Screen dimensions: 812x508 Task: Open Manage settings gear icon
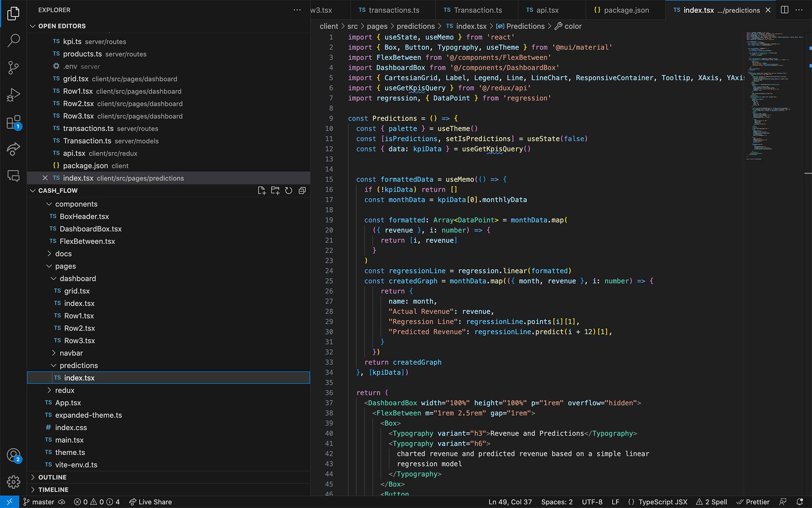click(x=14, y=482)
